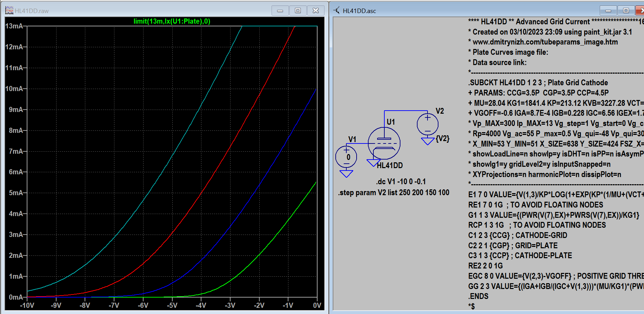644x314 pixels.
Task: Select the V1 voltage source symbol
Action: [346, 157]
